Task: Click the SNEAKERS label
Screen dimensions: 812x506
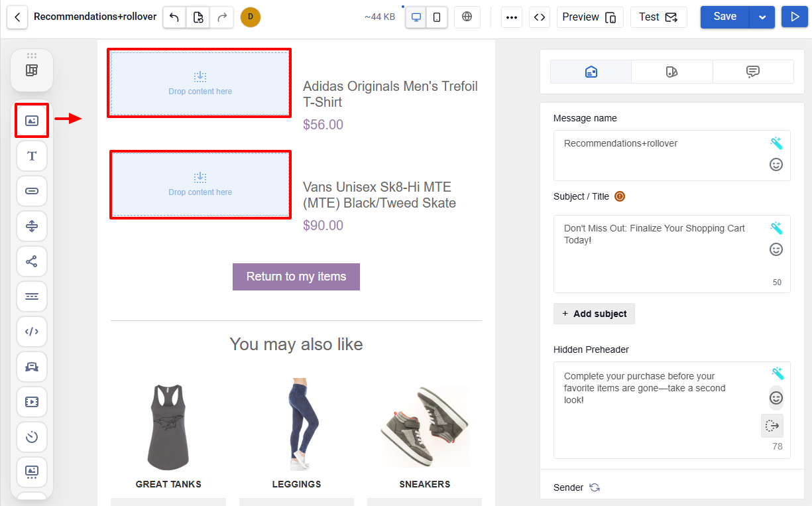Action: (425, 484)
